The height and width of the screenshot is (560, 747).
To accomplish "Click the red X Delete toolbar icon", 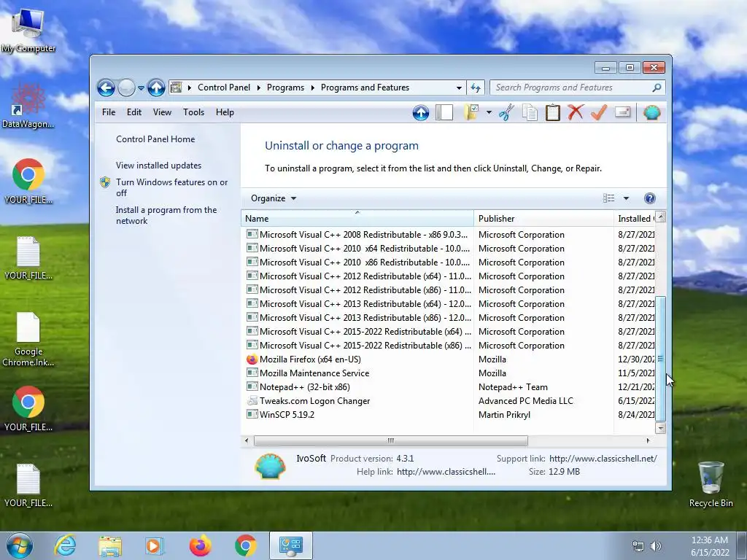I will point(576,113).
